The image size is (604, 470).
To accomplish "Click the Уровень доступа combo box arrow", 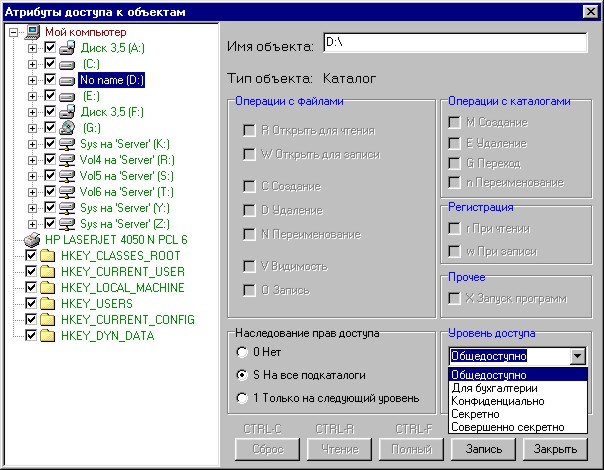I will pyautogui.click(x=577, y=356).
